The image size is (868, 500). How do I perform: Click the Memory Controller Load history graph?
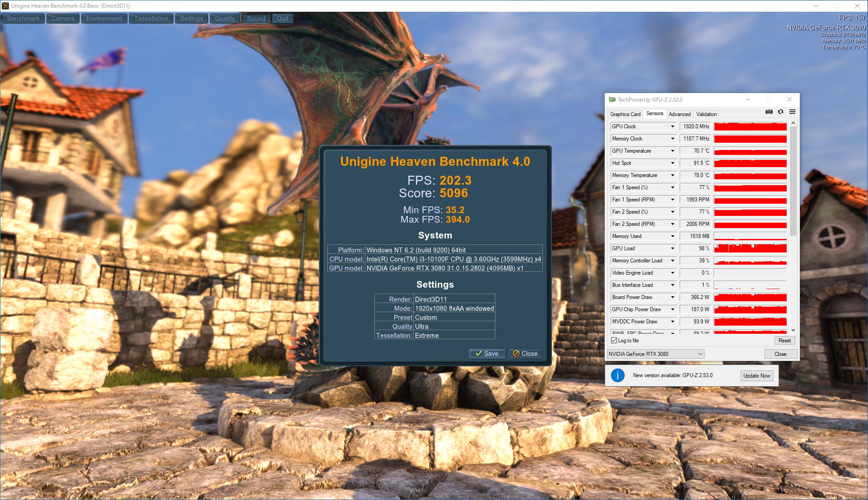(x=750, y=261)
